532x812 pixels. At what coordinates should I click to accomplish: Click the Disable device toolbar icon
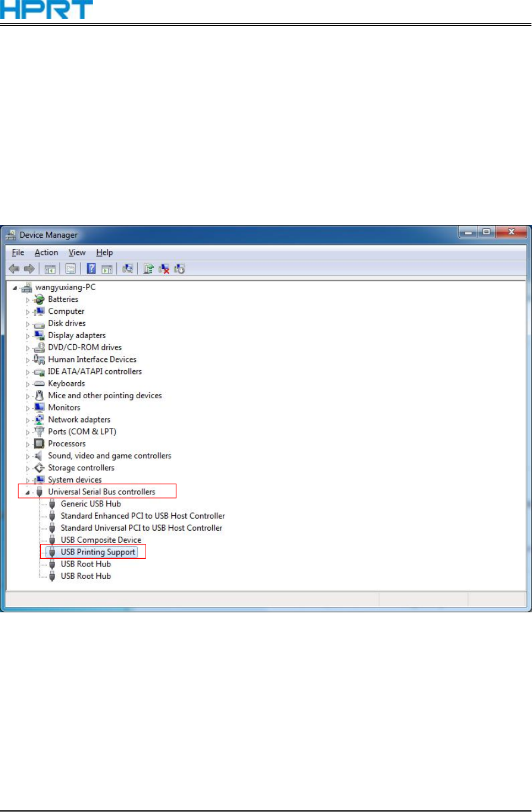click(x=179, y=269)
